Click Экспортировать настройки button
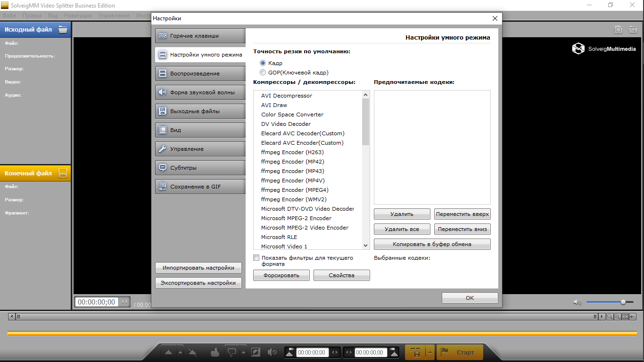This screenshot has width=644, height=362. point(198,283)
